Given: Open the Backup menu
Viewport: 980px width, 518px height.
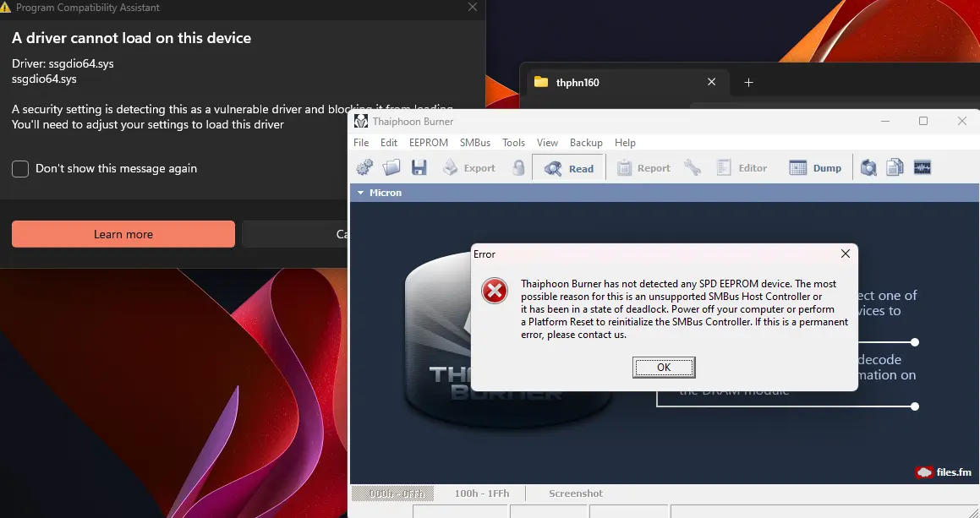Looking at the screenshot, I should [586, 143].
